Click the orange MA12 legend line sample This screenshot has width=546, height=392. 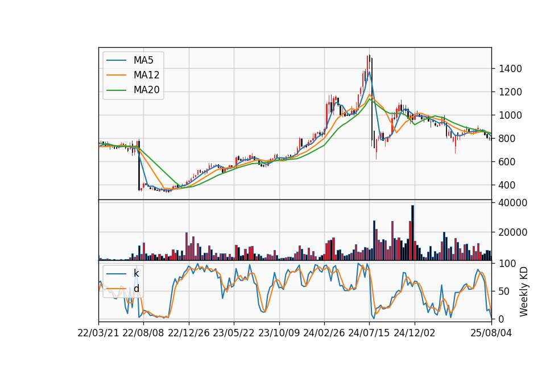coord(116,75)
